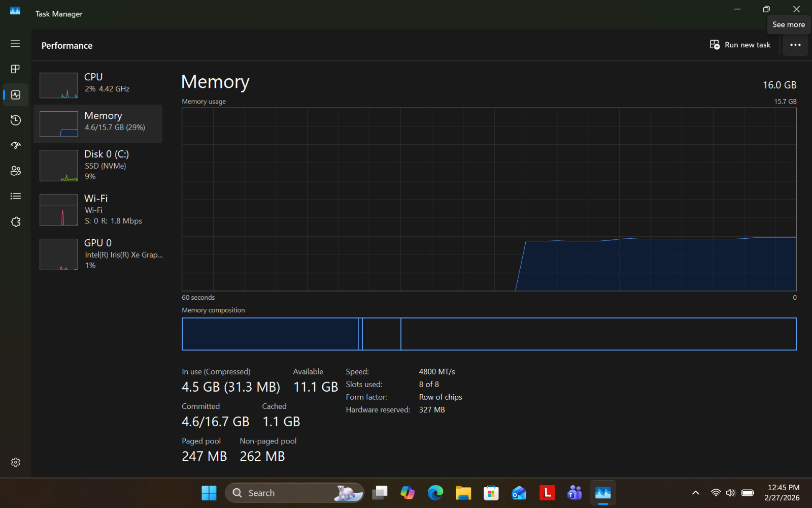812x508 pixels.
Task: Open the Details page icon
Action: pyautogui.click(x=15, y=197)
